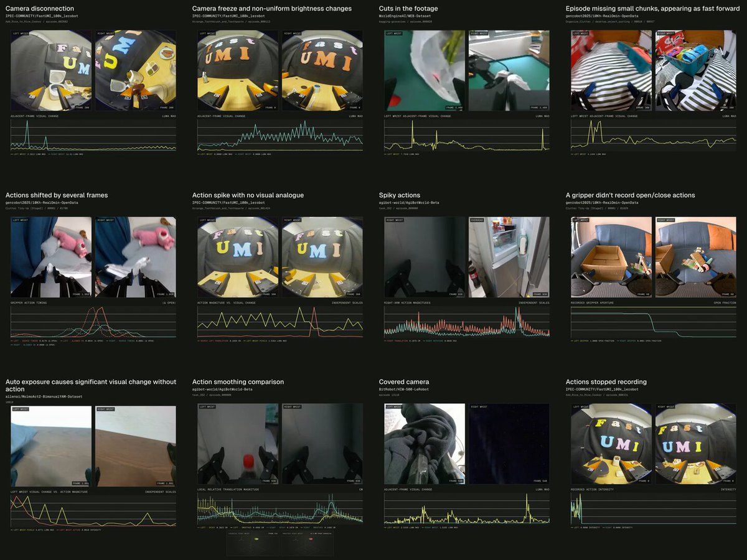The height and width of the screenshot is (560, 747).
Task: Click the 'Cuts in the footage' title
Action: point(408,9)
